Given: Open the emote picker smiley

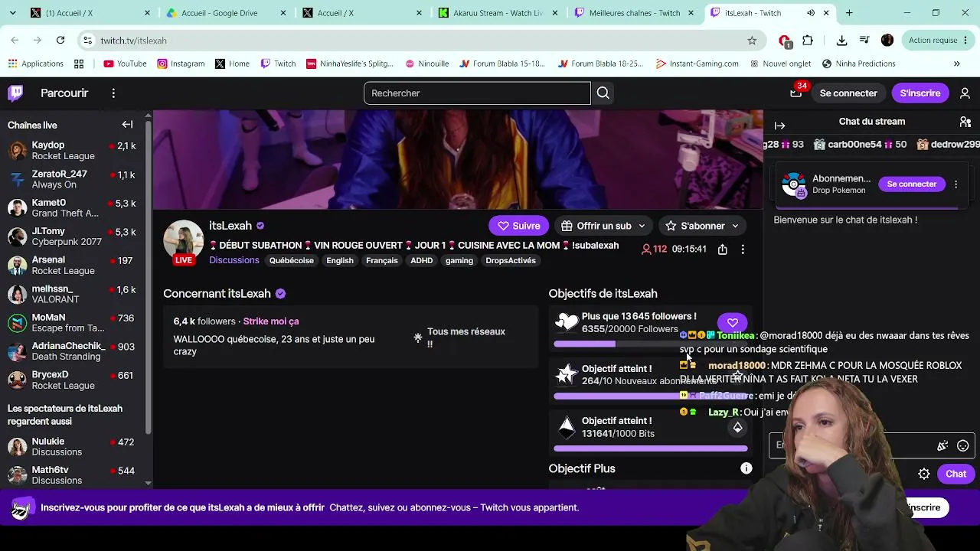Looking at the screenshot, I should 963,445.
